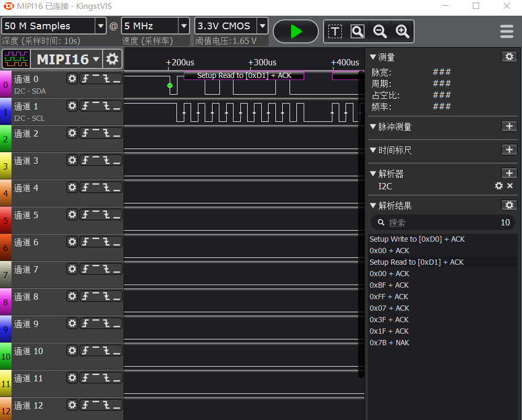This screenshot has height=420, width=522.
Task: Open settings gear for 通道 10
Action: point(72,351)
